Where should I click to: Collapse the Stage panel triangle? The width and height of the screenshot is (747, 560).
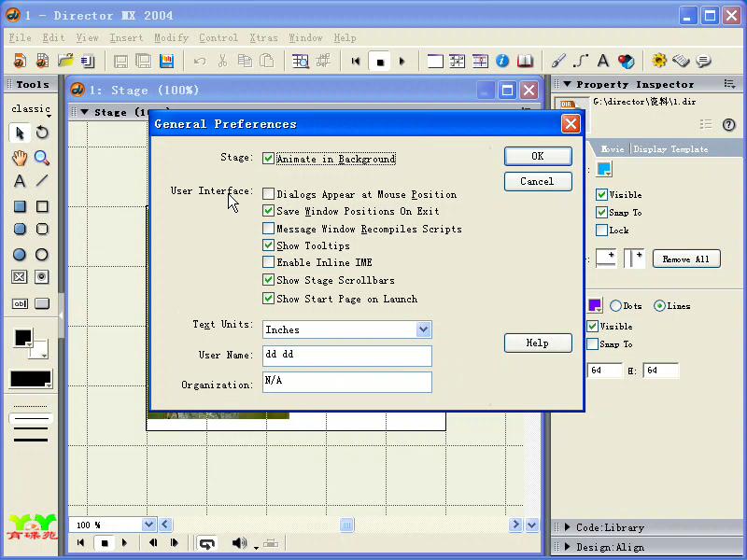[x=84, y=112]
